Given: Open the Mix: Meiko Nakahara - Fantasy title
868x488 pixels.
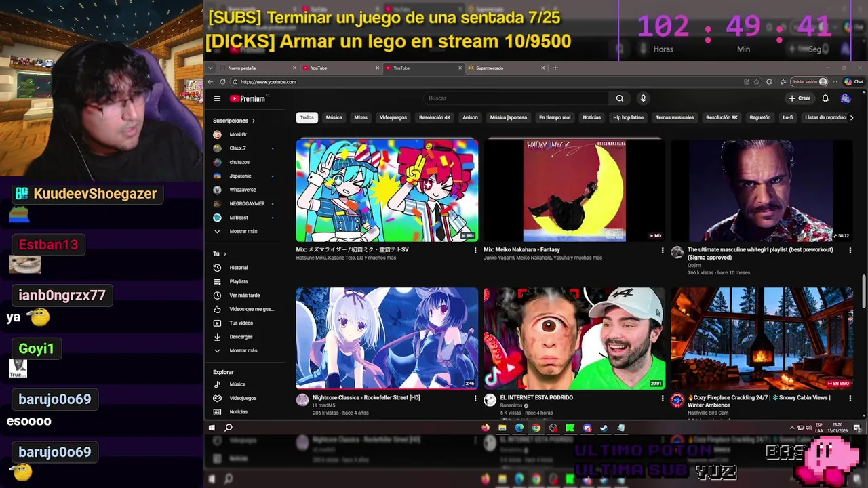Looking at the screenshot, I should (x=521, y=250).
